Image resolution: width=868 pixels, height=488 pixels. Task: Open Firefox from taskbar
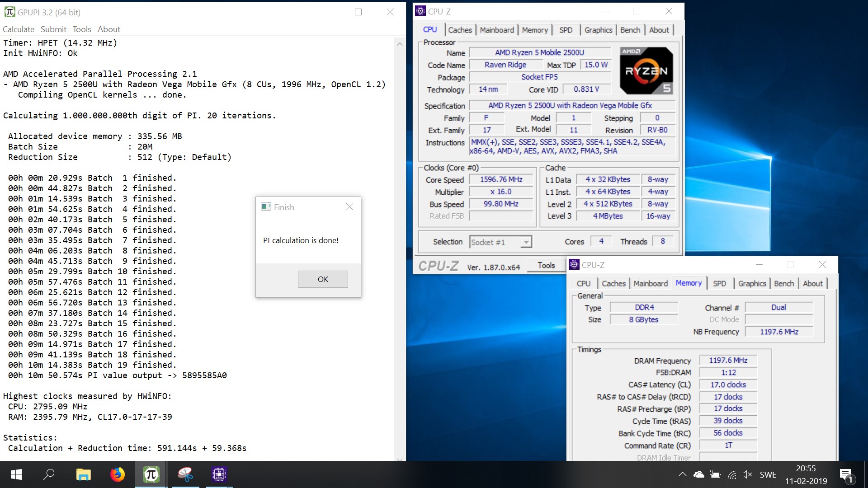pos(118,474)
